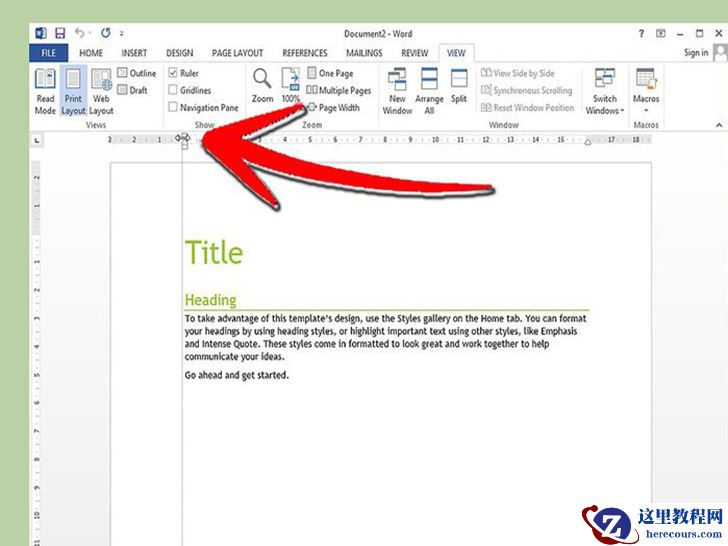Viewport: 728px width, 546px height.
Task: Fit zoom to Page Width
Action: point(333,107)
